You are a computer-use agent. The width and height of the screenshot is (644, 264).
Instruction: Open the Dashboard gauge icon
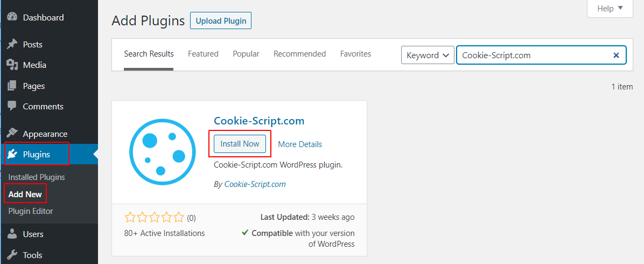coord(13,17)
